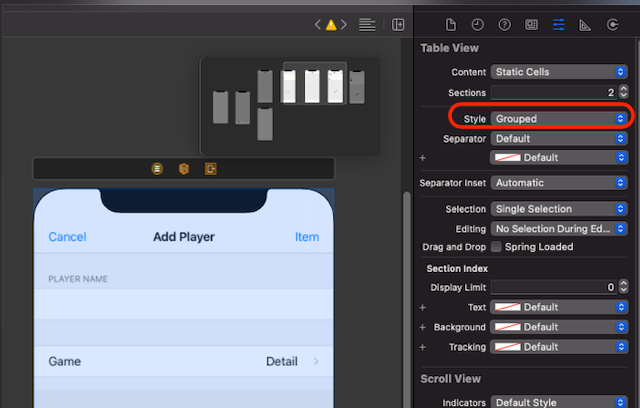Open the Size inspector tab
The height and width of the screenshot is (408, 640).
pos(585,25)
